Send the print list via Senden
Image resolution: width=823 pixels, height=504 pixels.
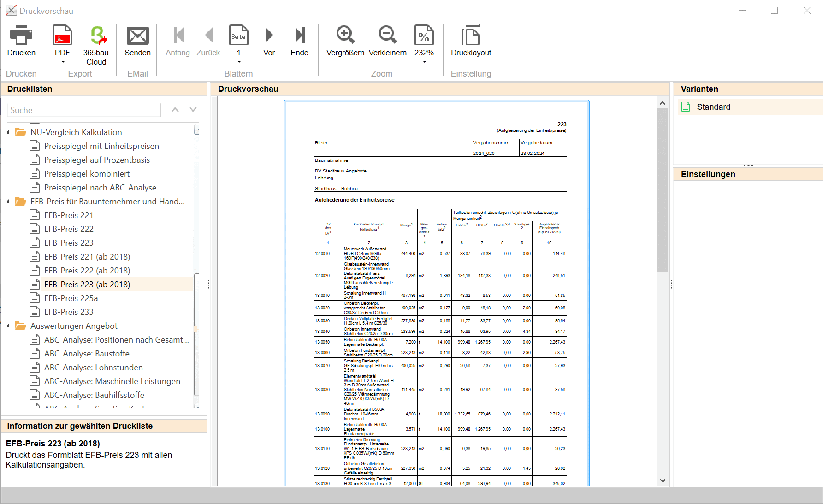tap(137, 36)
